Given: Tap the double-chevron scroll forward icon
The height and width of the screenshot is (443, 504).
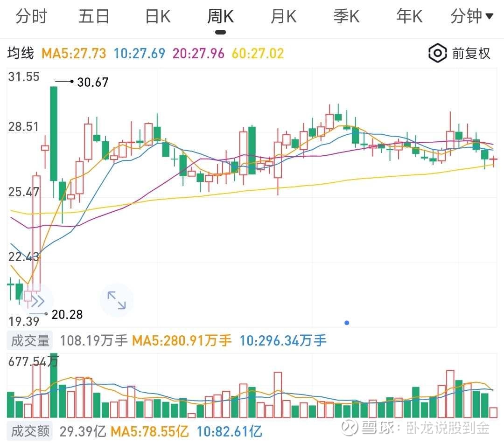Looking at the screenshot, I should point(37,301).
